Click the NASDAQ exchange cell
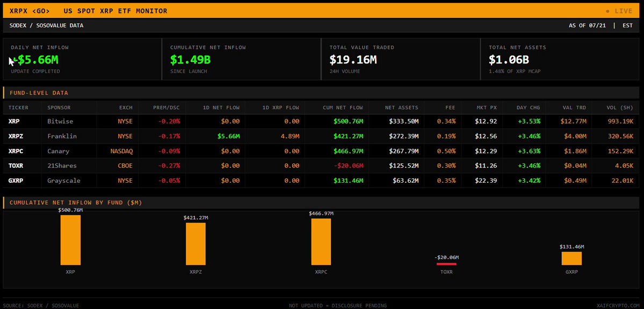The width and height of the screenshot is (644, 309). tap(121, 151)
